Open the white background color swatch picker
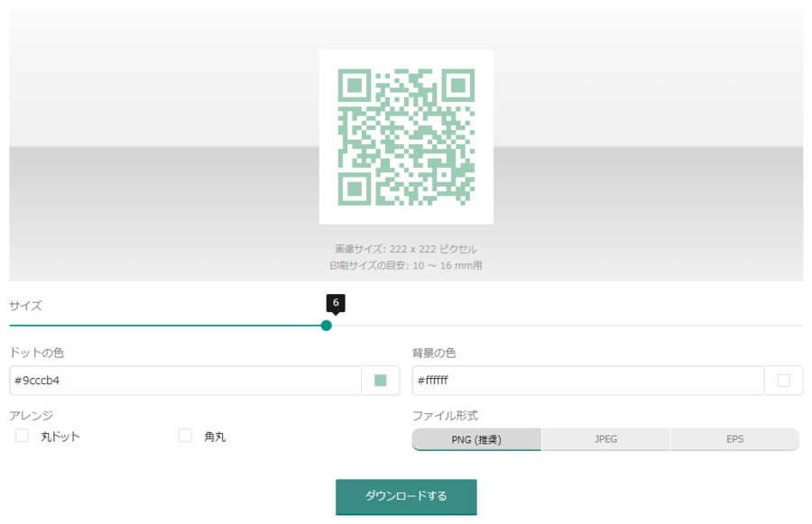Screen dimensions: 812x524 pos(783,381)
